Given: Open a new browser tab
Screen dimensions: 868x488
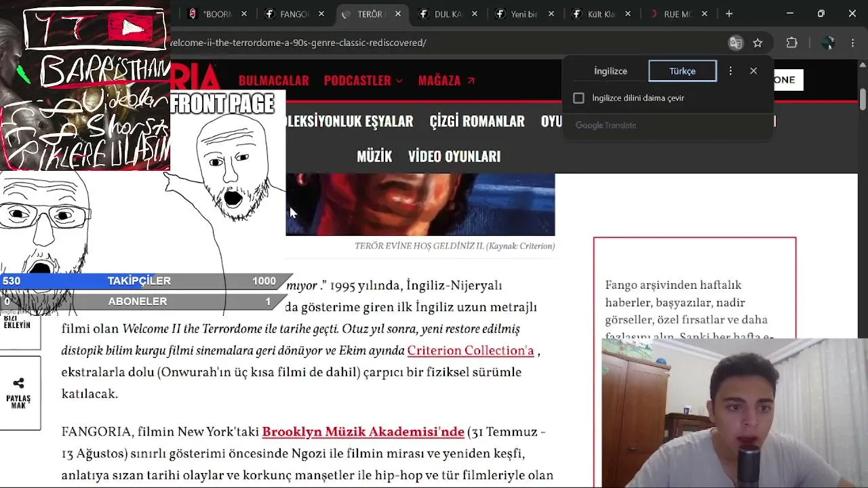Looking at the screenshot, I should click(x=729, y=14).
